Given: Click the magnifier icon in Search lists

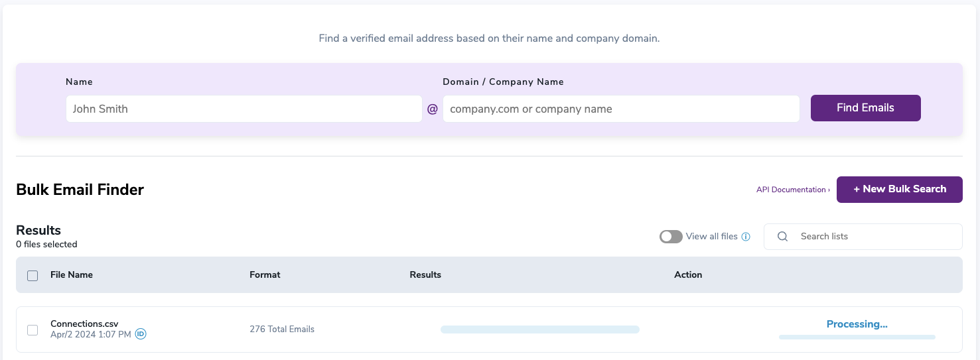Looking at the screenshot, I should coord(783,237).
